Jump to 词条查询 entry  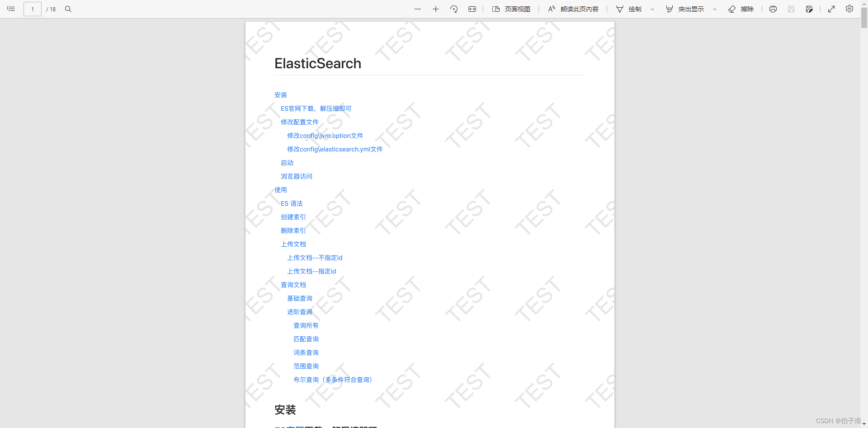(x=306, y=353)
